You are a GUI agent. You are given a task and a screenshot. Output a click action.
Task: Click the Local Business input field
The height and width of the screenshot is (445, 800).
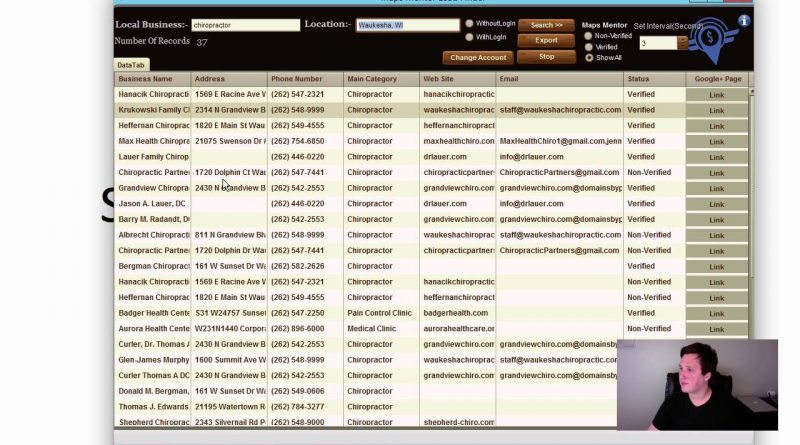[x=245, y=25]
